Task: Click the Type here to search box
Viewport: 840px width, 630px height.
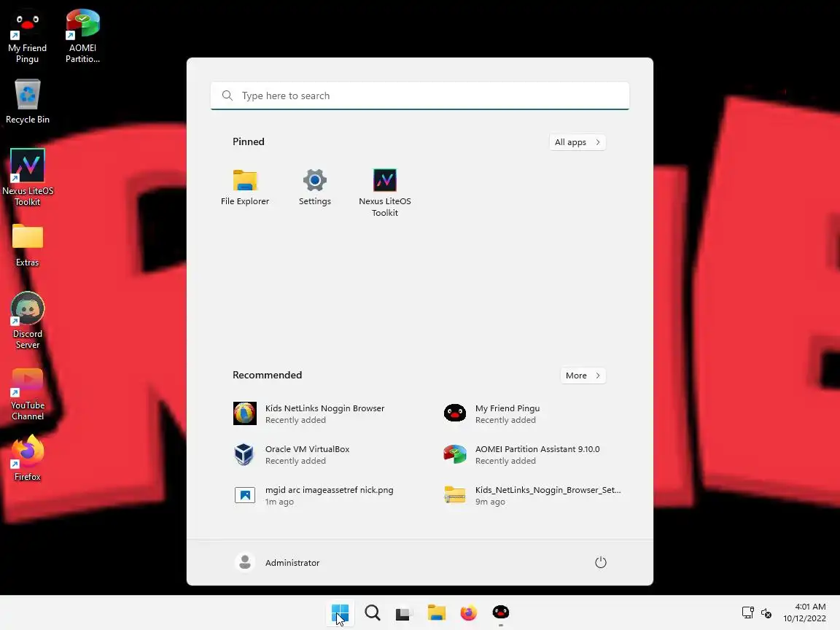Action: [x=420, y=96]
